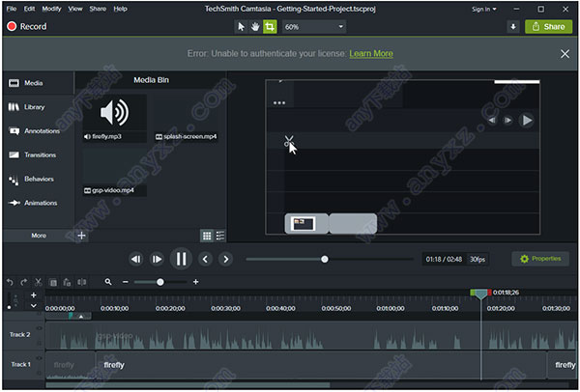
Task: Copy the selected media on the timeline
Action: coord(53,283)
